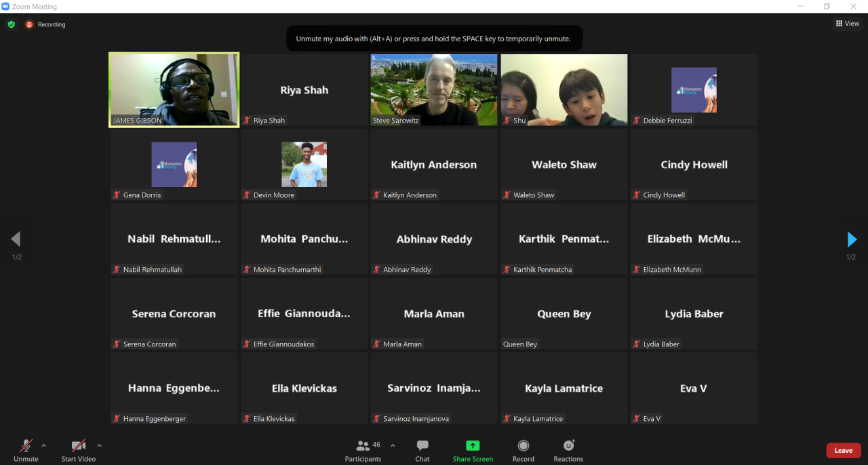Click the large Lydia Baber name
Image resolution: width=868 pixels, height=465 pixels.
pyautogui.click(x=694, y=314)
